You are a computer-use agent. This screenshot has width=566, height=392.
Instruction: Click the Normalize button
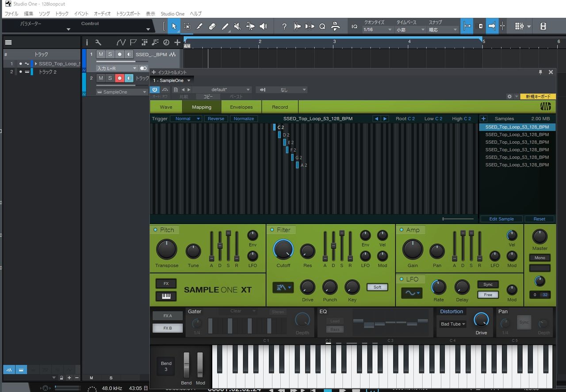coord(244,118)
